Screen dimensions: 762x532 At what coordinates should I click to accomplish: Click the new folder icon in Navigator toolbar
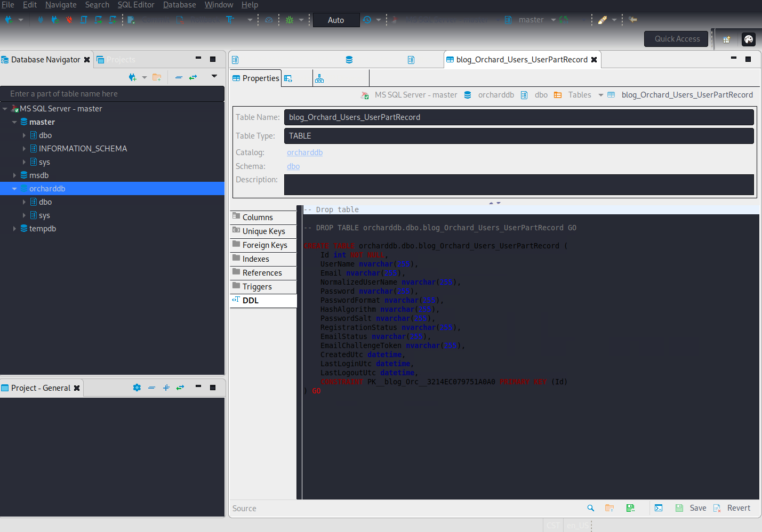(x=157, y=77)
